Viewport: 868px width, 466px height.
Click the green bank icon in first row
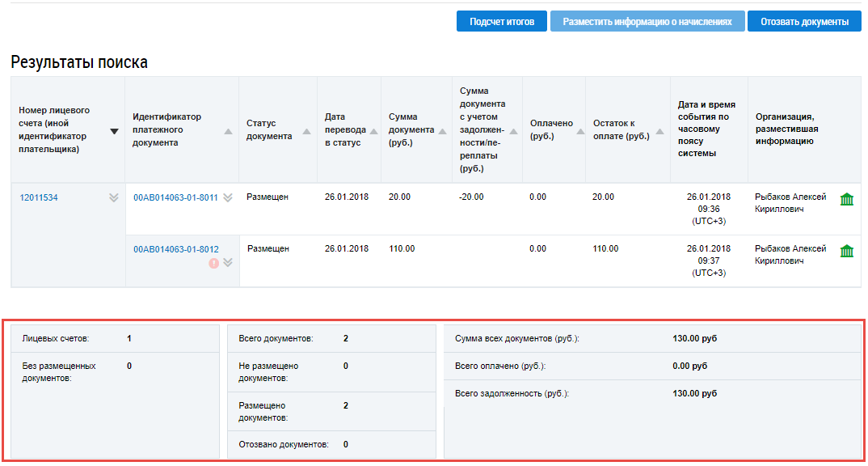(846, 199)
